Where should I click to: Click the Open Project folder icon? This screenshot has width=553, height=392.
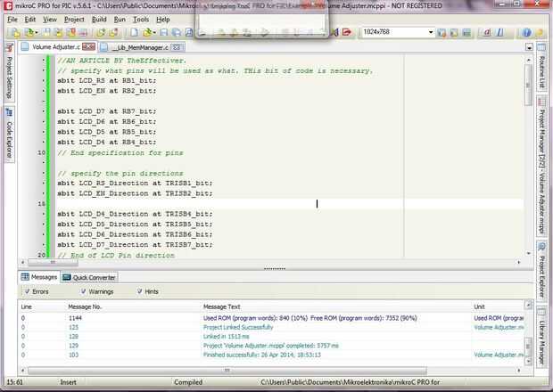pos(29,32)
